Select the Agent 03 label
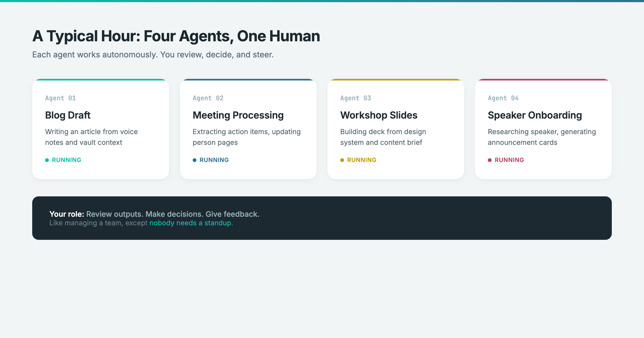The image size is (644, 338). pos(355,98)
